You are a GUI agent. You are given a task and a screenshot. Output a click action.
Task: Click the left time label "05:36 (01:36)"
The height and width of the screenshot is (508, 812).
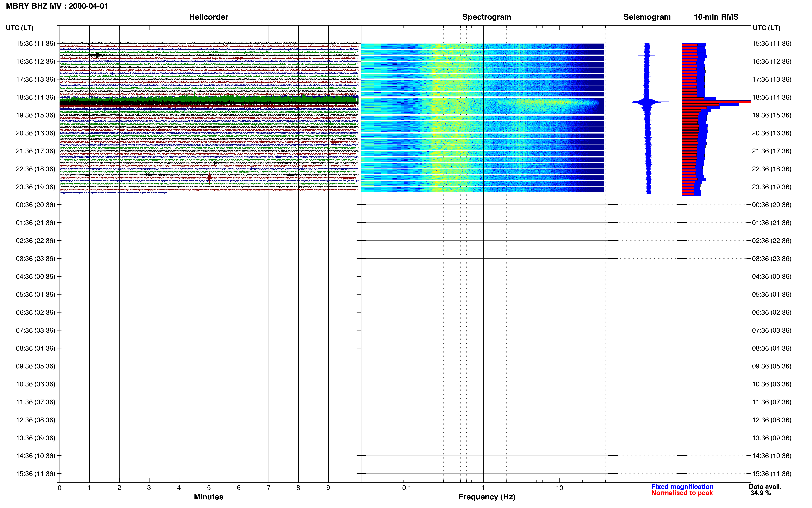coord(36,294)
